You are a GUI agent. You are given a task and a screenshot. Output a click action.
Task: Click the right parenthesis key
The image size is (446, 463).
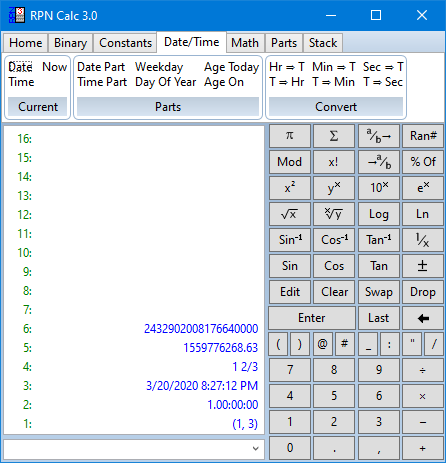click(300, 344)
